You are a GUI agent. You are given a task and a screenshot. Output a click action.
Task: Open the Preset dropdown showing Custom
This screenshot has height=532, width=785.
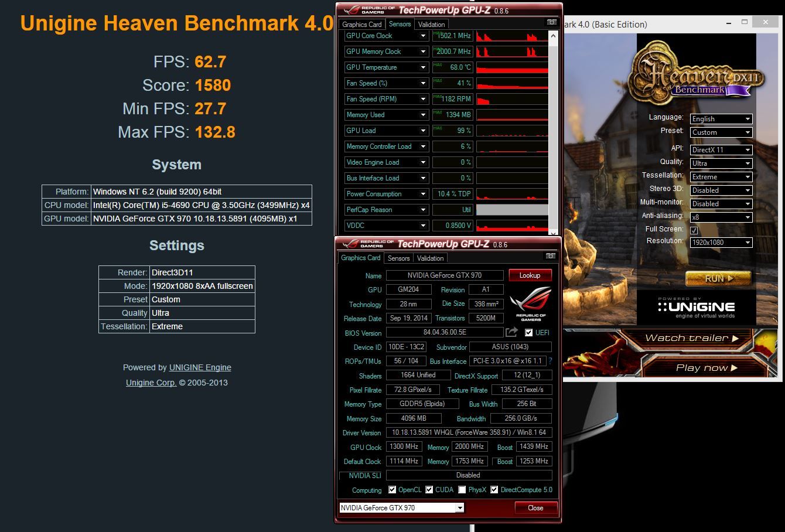[x=721, y=132]
